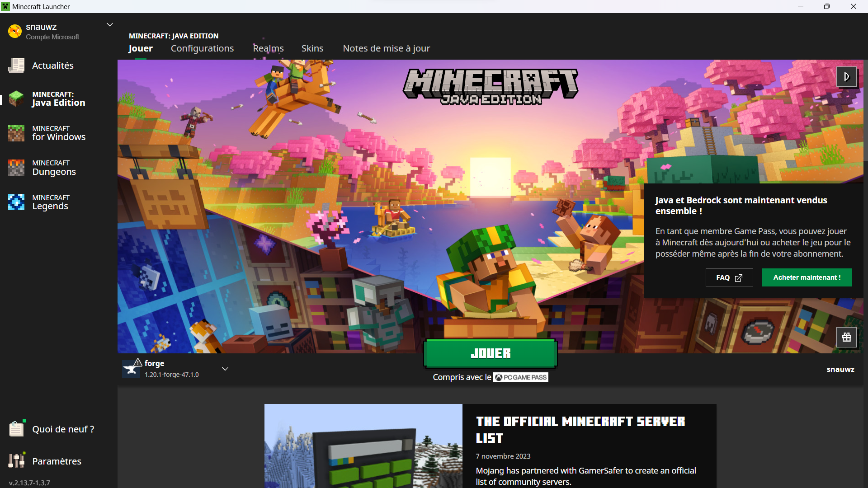This screenshot has width=868, height=488.
Task: Open the Notes de mise à jour tab
Action: click(x=387, y=48)
